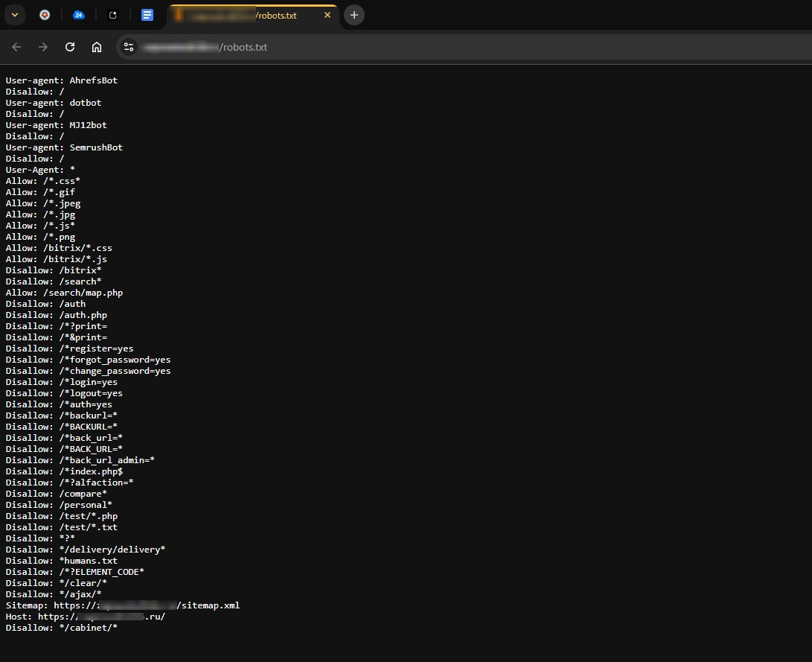Open a new tab with plus button
Image resolution: width=812 pixels, height=662 pixels.
point(354,15)
